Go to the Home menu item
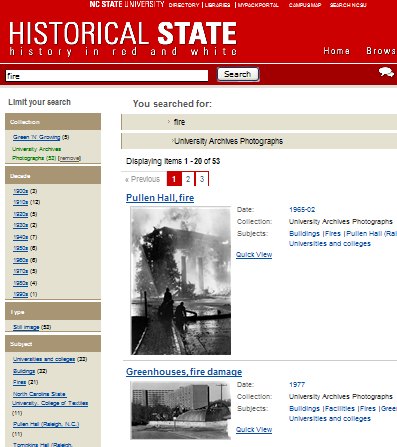Image resolution: width=397 pixels, height=447 pixels. 336,51
